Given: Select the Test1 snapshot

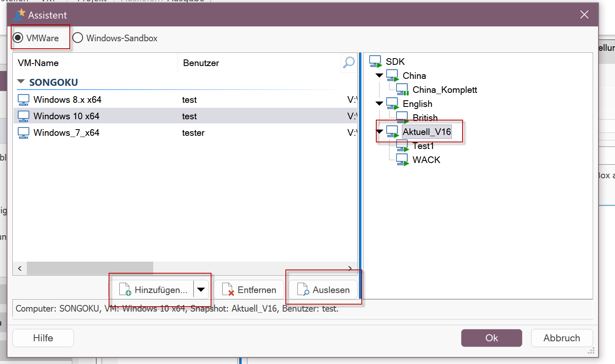Looking at the screenshot, I should tap(423, 146).
